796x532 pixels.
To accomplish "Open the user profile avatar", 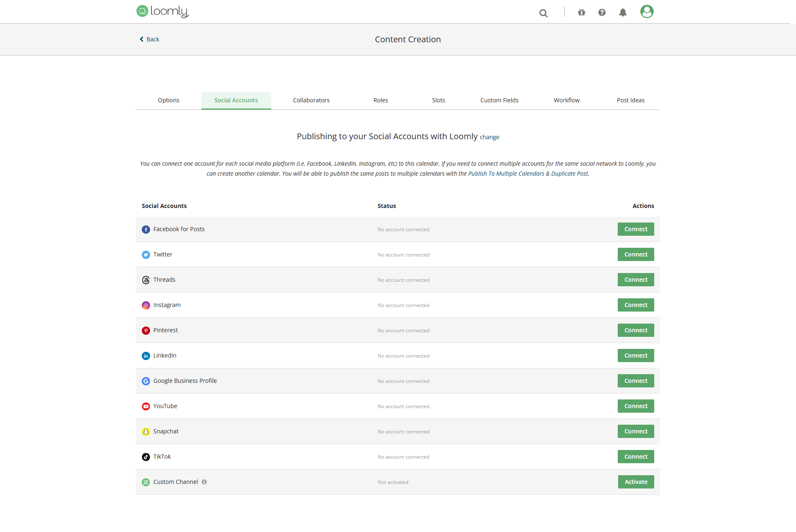I will (647, 12).
